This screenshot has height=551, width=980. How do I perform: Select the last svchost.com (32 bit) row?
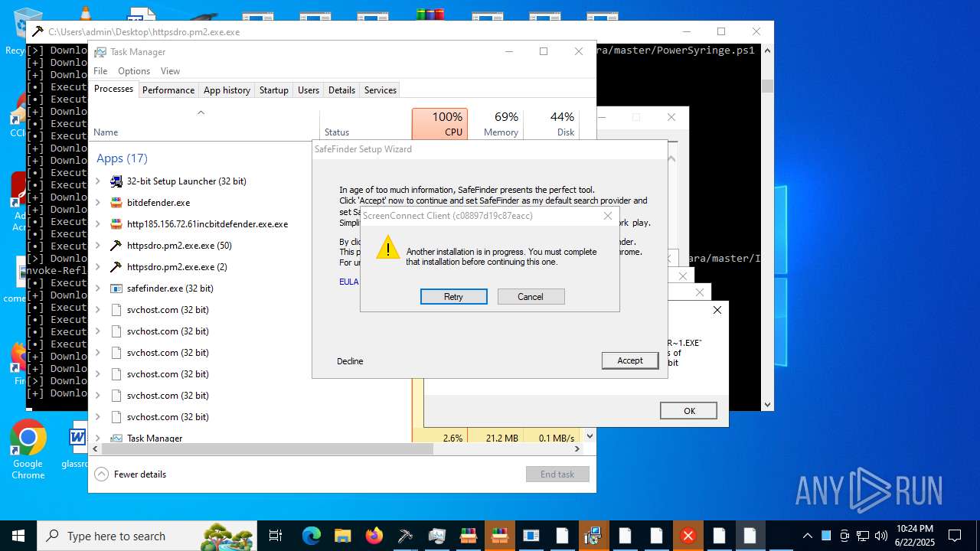(251, 417)
